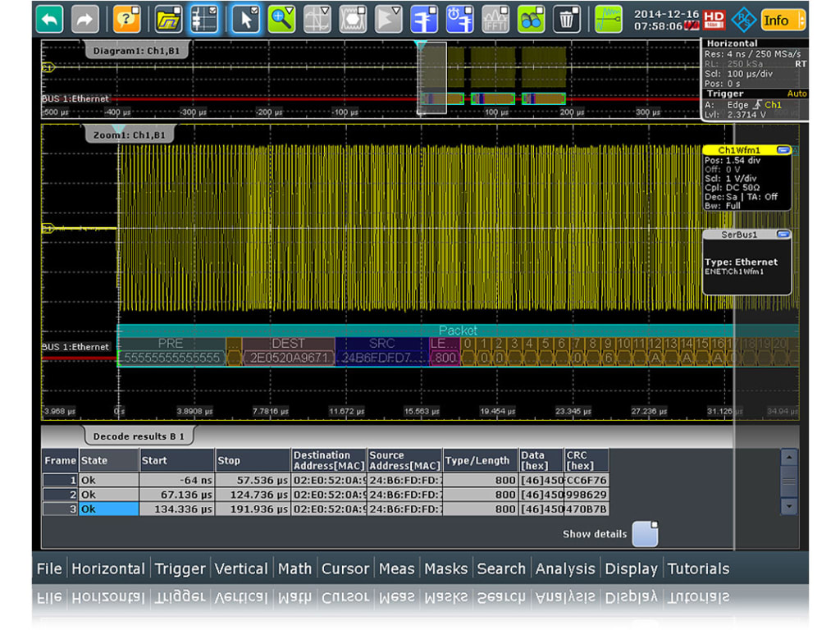Image resolution: width=840 pixels, height=630 pixels.
Task: Click the PRE preamble field in bus decode
Action: coord(171,351)
